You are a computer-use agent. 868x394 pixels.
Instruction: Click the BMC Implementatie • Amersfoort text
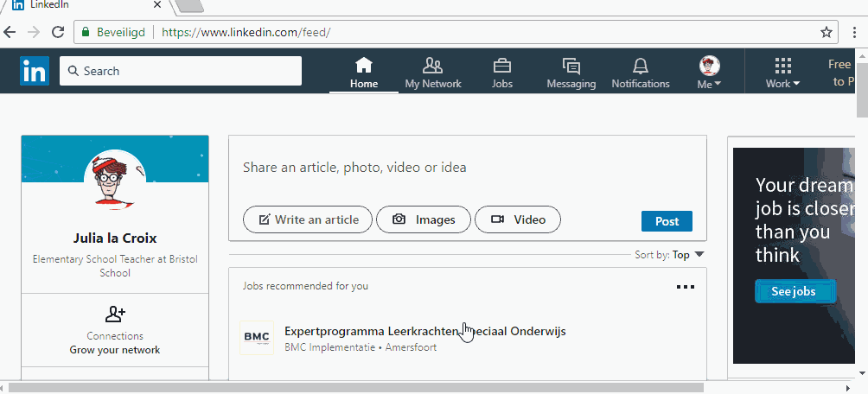361,347
